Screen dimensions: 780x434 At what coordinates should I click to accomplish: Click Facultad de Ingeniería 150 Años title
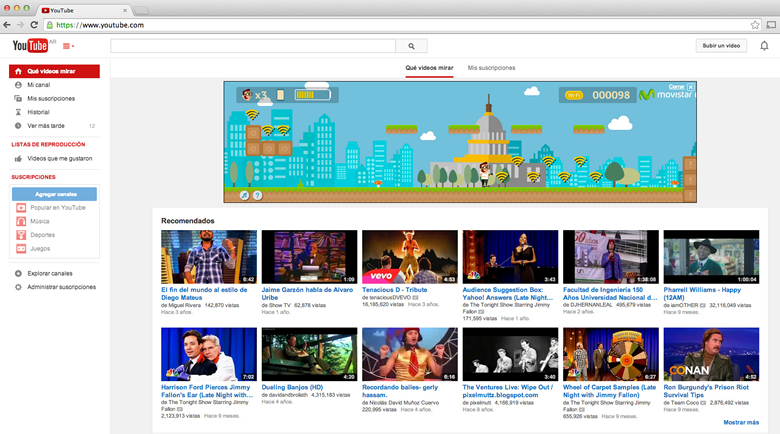coord(610,294)
